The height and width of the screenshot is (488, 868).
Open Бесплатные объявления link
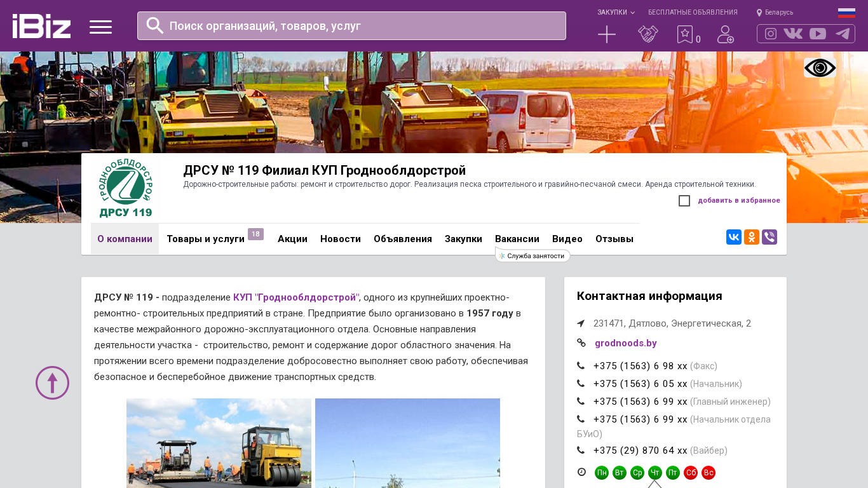click(x=693, y=13)
